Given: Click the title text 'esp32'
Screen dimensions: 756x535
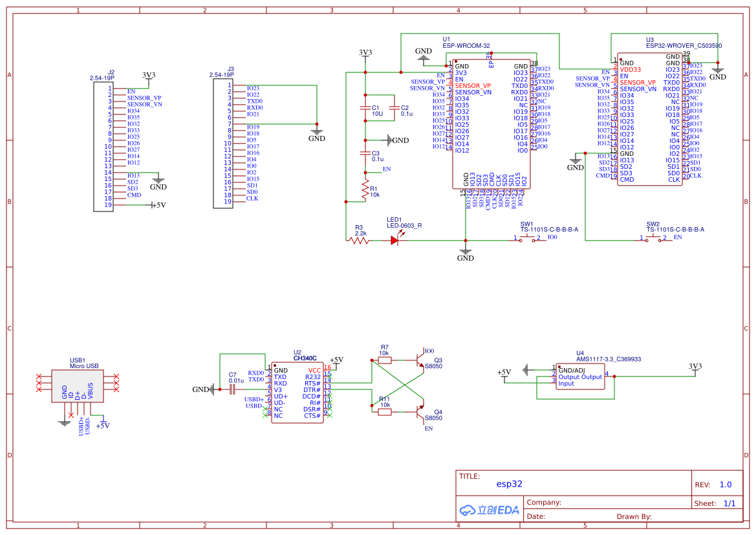Looking at the screenshot, I should point(509,484).
